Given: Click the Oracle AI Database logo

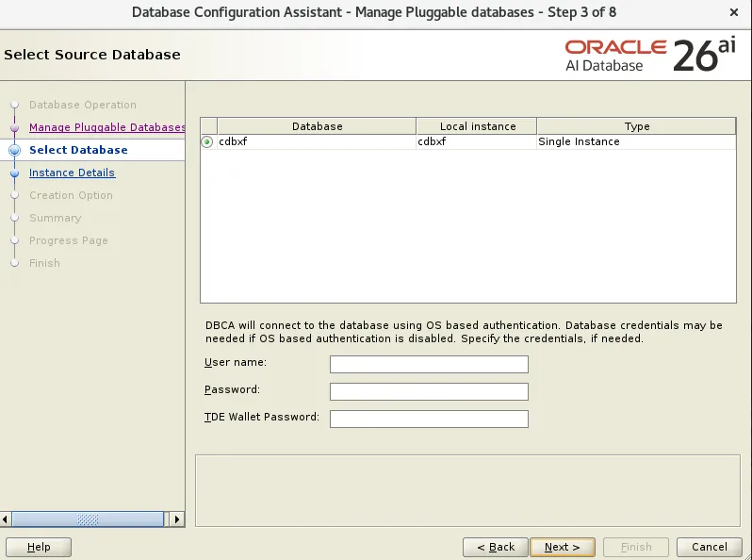Looking at the screenshot, I should [650, 56].
